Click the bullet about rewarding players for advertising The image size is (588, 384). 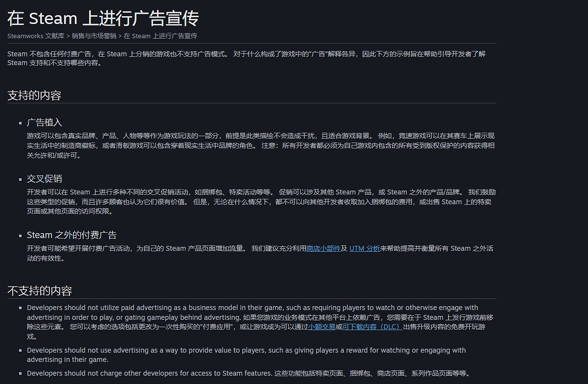[x=245, y=354]
